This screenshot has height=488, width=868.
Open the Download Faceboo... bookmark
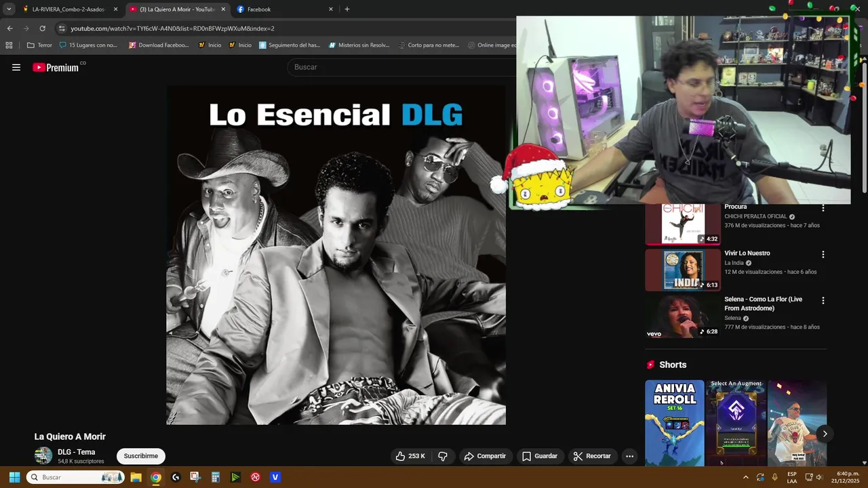[x=159, y=45]
